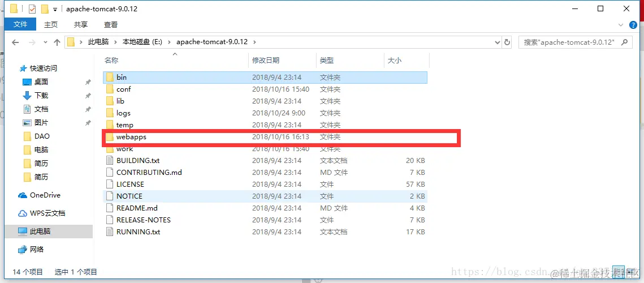Click the properties quick-access toolbar icon

[x=32, y=9]
